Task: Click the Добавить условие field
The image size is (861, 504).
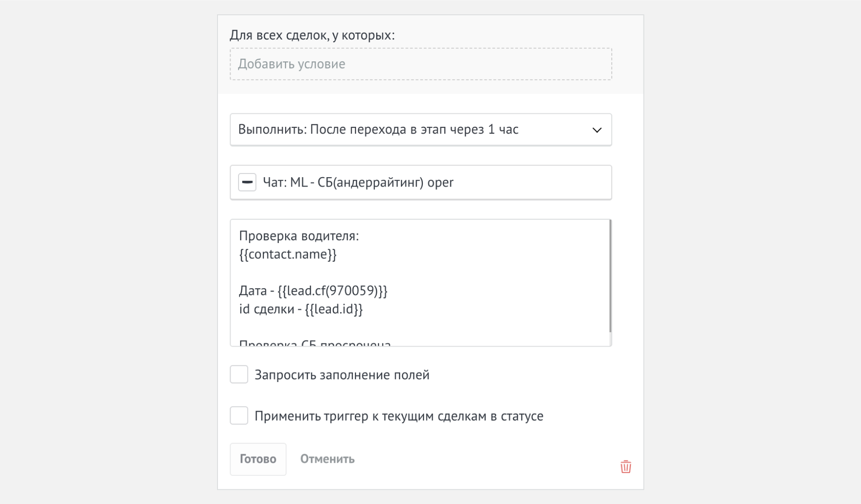Action: pos(421,64)
